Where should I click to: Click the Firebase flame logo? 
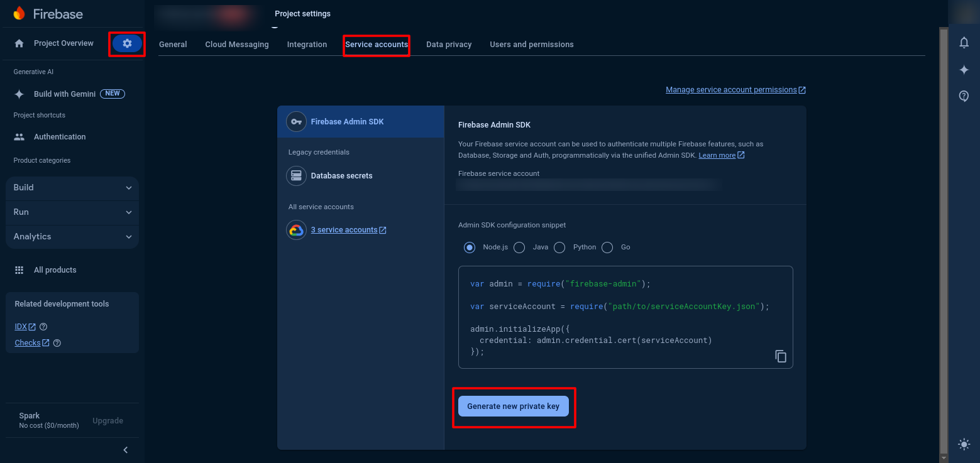19,13
